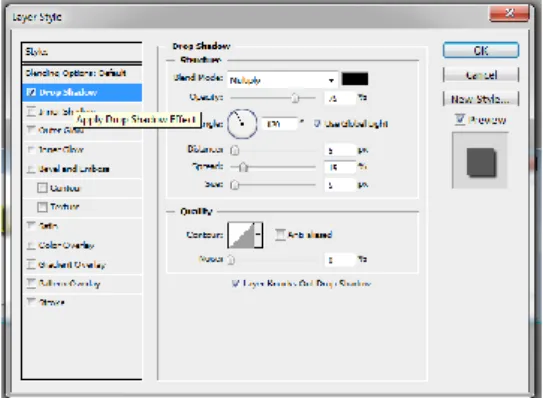Image resolution: width=543 pixels, height=398 pixels.
Task: Open the contour picker dropdown arrow
Action: point(258,235)
